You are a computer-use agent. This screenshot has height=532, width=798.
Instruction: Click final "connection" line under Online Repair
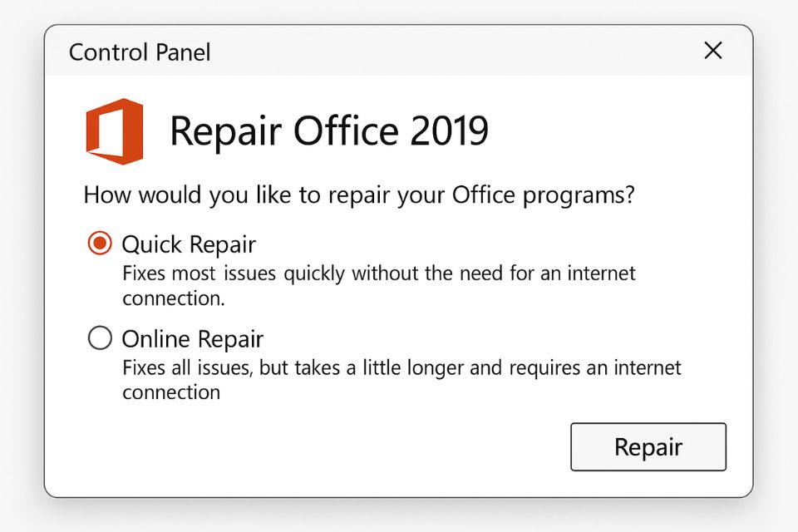click(171, 392)
